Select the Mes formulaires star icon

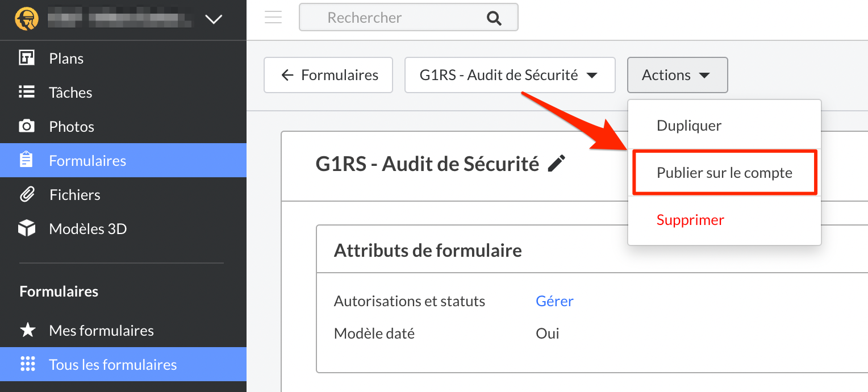click(28, 330)
